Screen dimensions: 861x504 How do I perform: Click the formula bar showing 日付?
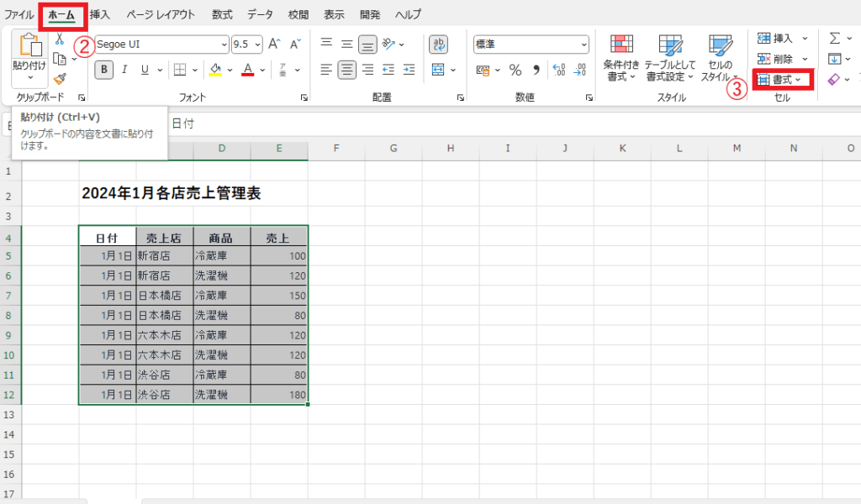point(514,124)
